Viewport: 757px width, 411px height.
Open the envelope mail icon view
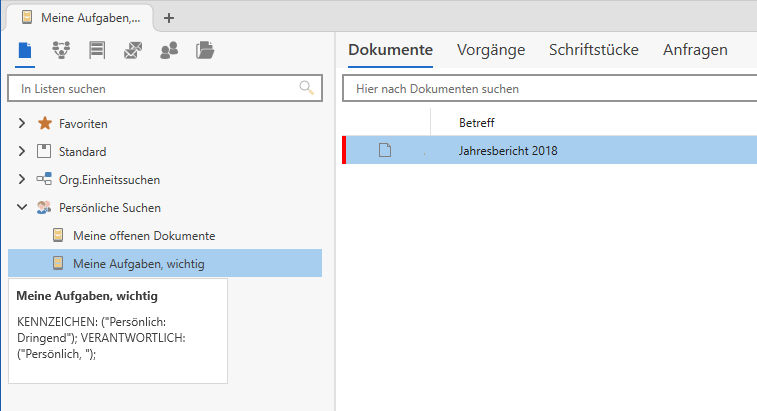coord(133,50)
